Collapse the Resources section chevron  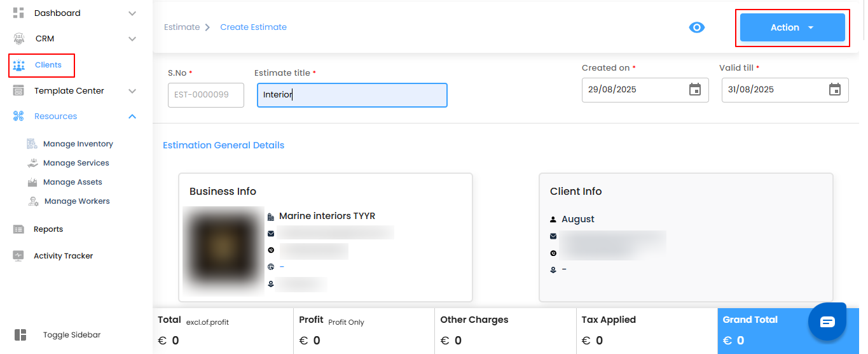click(x=132, y=117)
